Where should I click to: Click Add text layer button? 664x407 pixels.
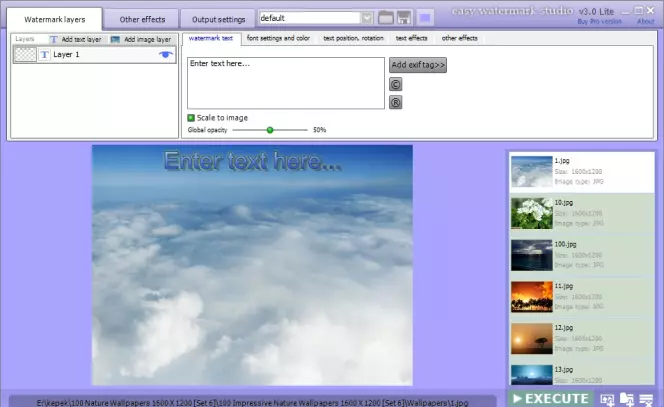76,39
